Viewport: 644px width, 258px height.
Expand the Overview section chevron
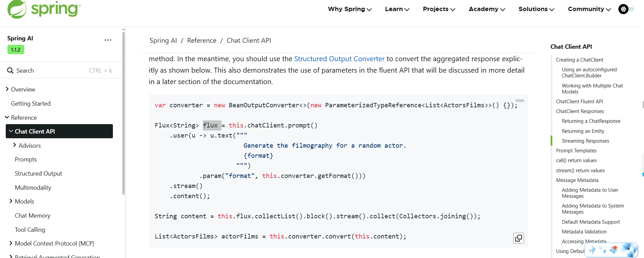tap(7, 89)
